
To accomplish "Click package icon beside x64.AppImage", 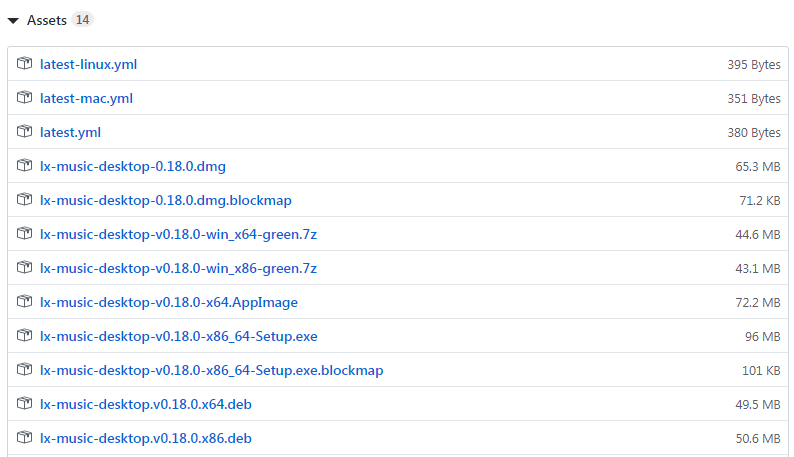I will pyautogui.click(x=24, y=301).
